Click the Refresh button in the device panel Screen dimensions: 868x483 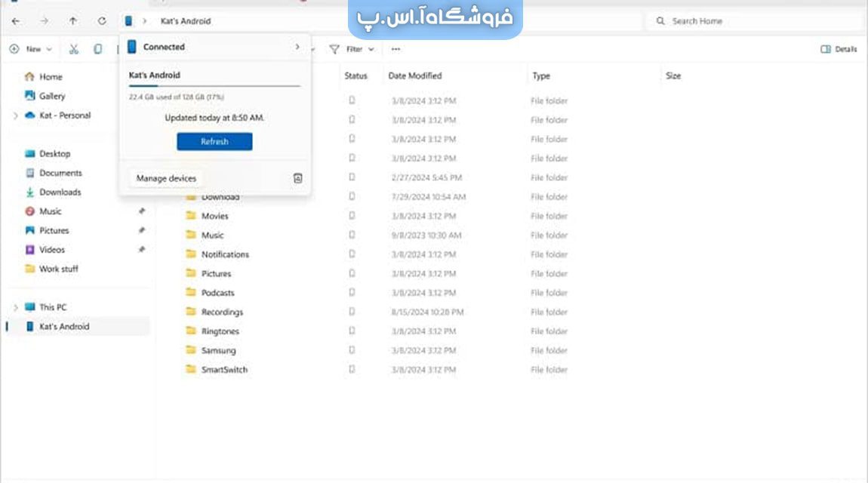tap(214, 141)
